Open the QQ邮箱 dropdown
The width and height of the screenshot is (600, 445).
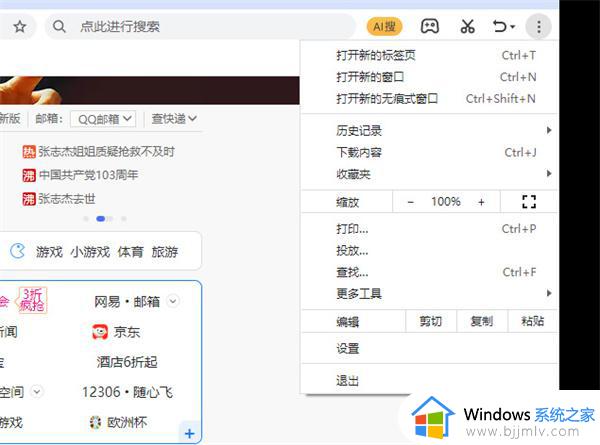click(103, 119)
